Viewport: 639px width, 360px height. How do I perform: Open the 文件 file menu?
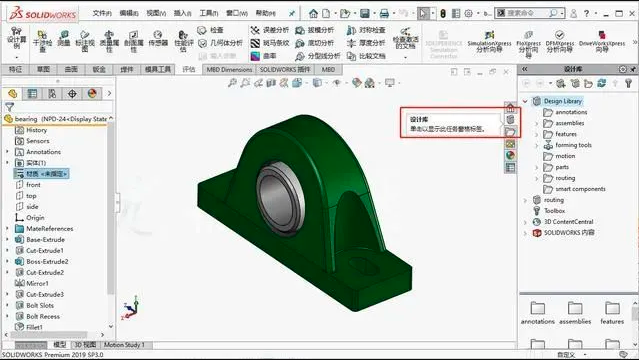pyautogui.click(x=102, y=13)
